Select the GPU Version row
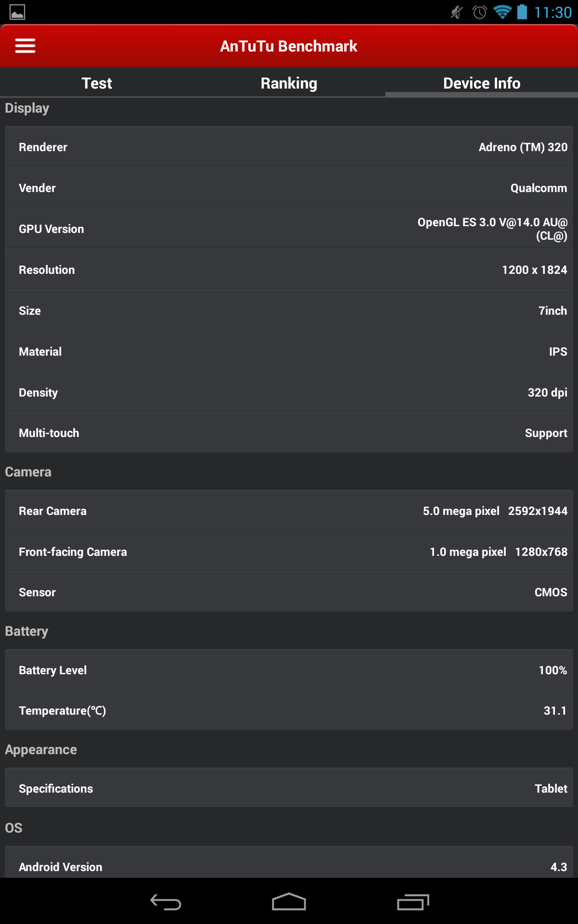This screenshot has height=924, width=578. (289, 229)
